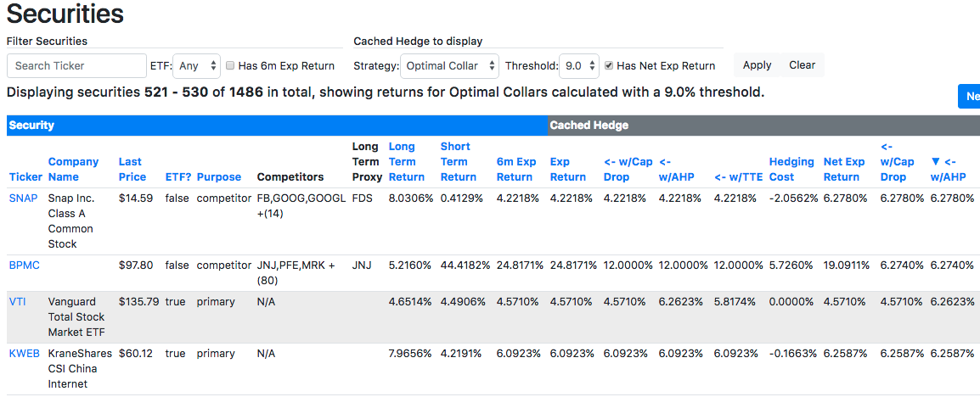
Task: Open the Strategy Optimal Collar dropdown
Action: pos(449,65)
